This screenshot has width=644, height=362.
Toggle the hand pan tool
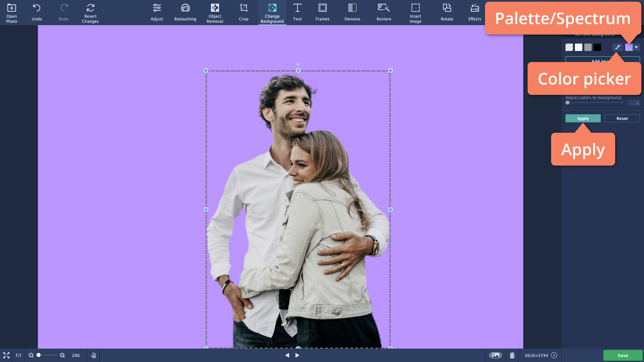[94, 355]
